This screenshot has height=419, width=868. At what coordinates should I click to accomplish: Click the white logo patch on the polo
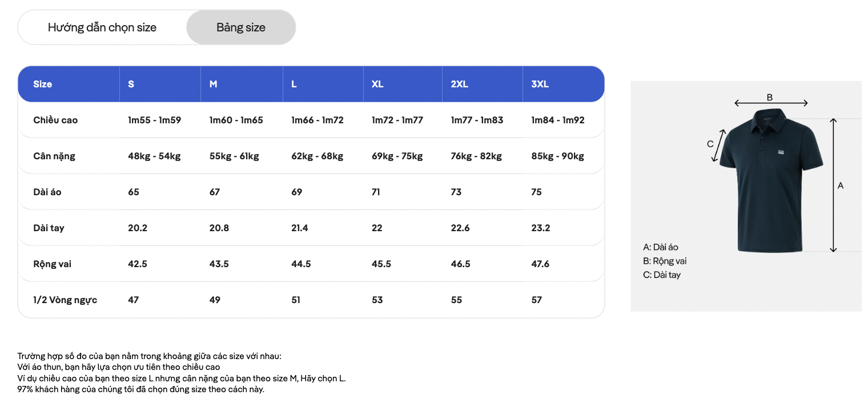781,152
